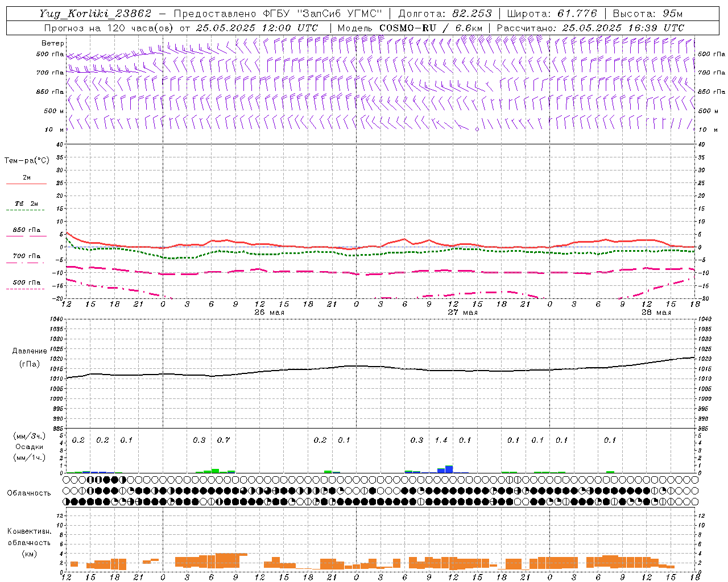Select the Тем-ра(°C) temperature panel label

click(27, 161)
